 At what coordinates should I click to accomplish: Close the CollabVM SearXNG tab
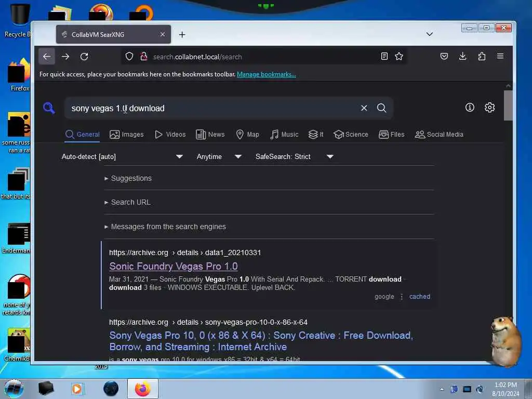[163, 34]
